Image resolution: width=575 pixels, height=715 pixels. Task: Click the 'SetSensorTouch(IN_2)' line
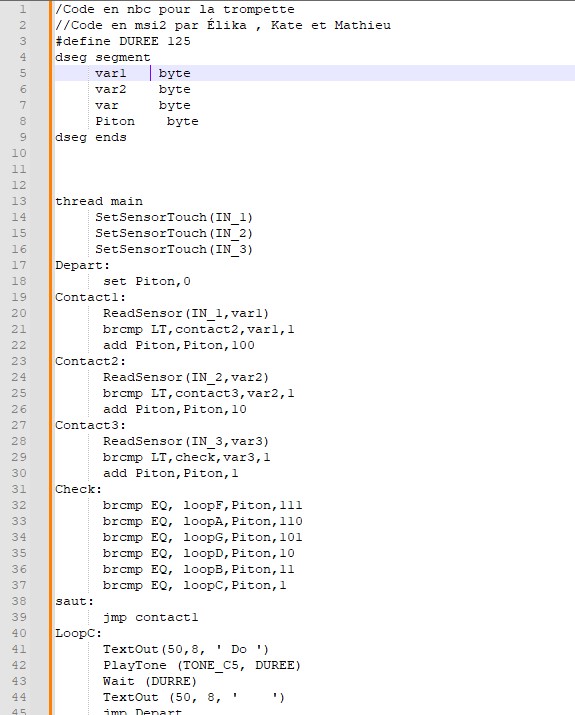coord(174,233)
